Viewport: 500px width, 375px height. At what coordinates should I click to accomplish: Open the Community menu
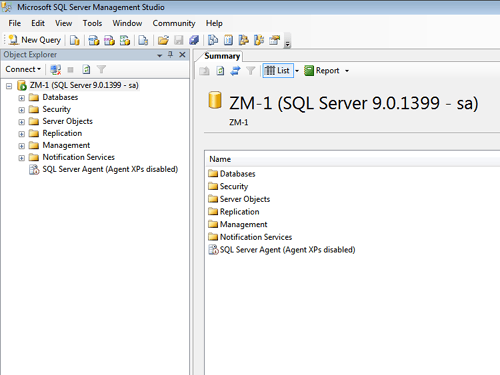pos(174,23)
